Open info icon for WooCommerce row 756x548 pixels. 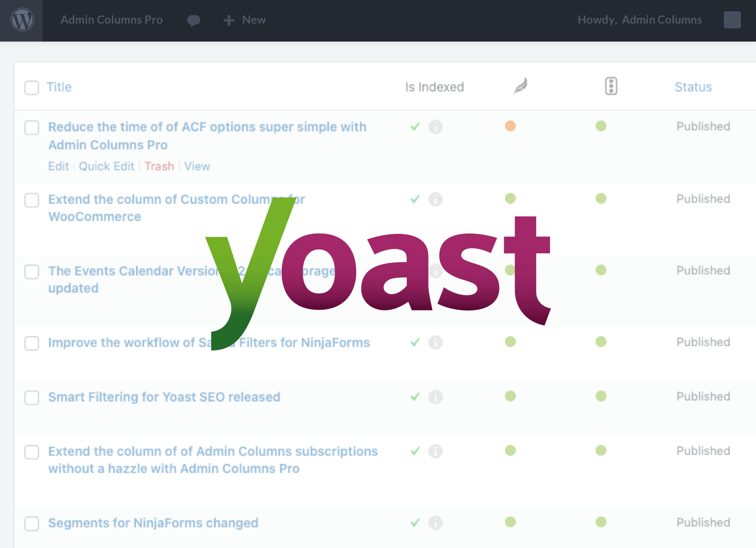[436, 199]
